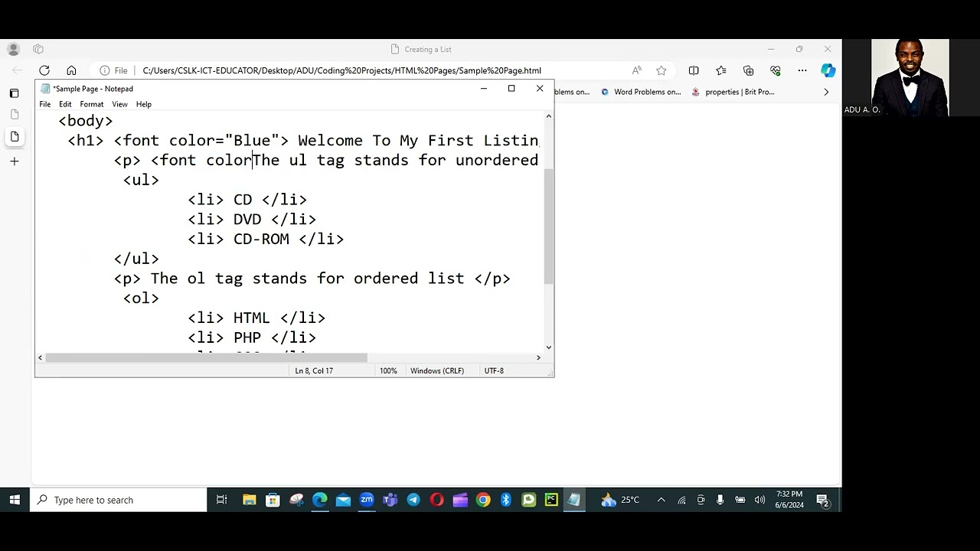Image resolution: width=980 pixels, height=551 pixels.
Task: Place cursor on the <li> DVD </li> line
Action: point(252,220)
